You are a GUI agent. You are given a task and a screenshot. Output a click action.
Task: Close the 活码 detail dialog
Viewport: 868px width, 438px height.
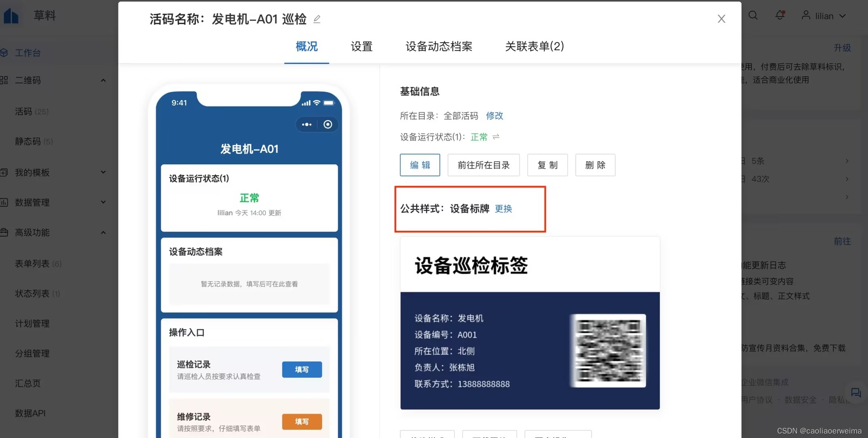click(x=721, y=19)
